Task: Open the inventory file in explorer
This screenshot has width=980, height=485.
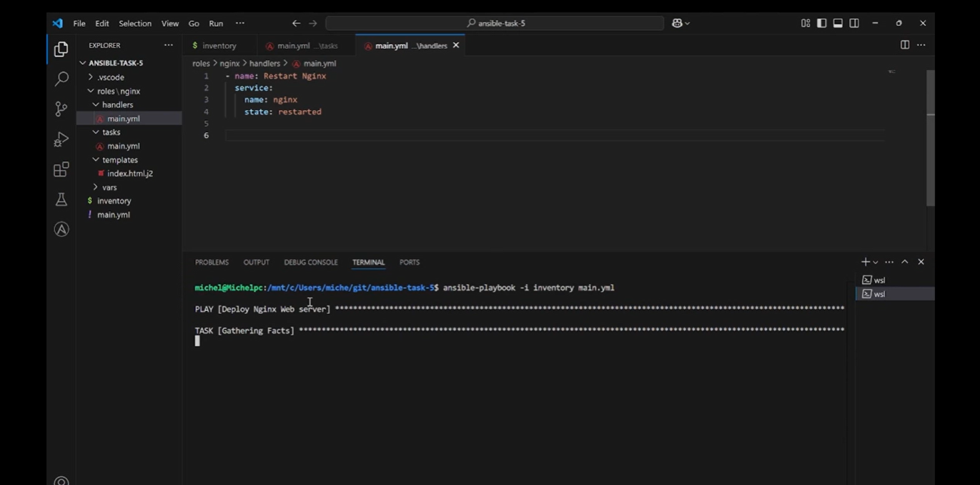Action: pos(129,201)
